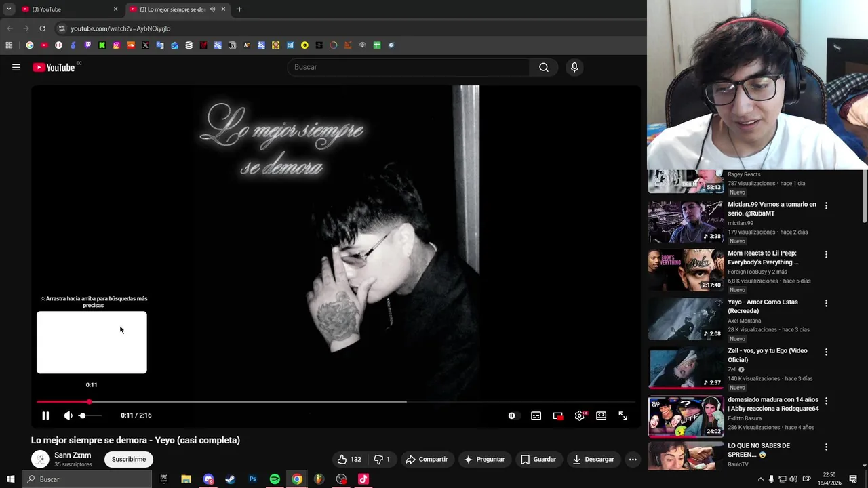Open the Google bookmark
The width and height of the screenshot is (868, 488).
[x=30, y=45]
